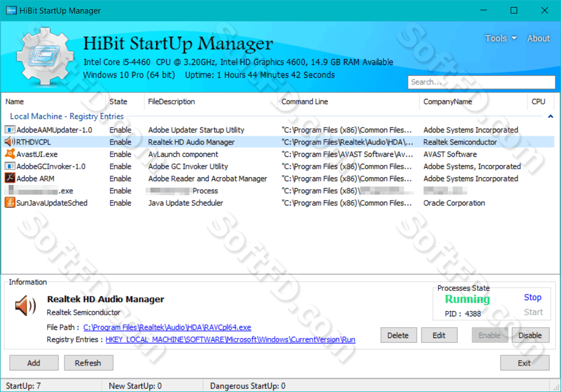This screenshot has width=561, height=392.
Task: Click the Delete button
Action: (x=398, y=335)
